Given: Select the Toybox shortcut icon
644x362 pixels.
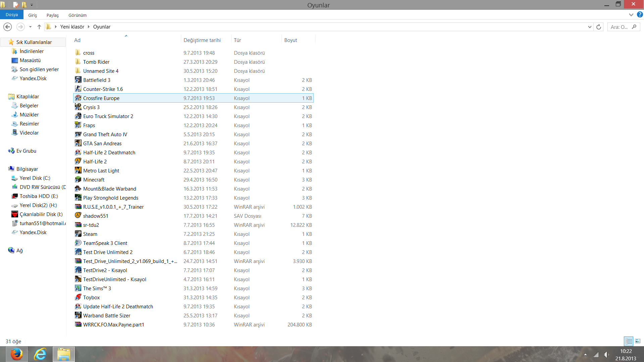Looking at the screenshot, I should pos(78,297).
